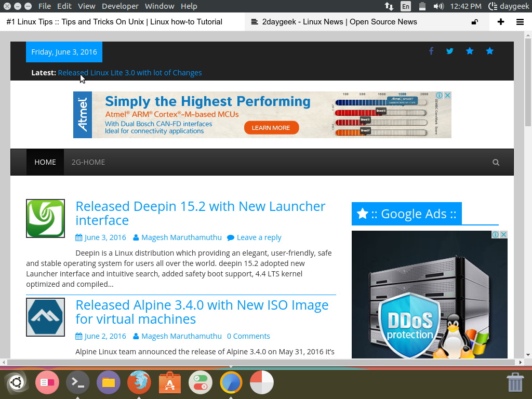
Task: Switch to the '#1 Linux Tips' tab
Action: tap(122, 22)
